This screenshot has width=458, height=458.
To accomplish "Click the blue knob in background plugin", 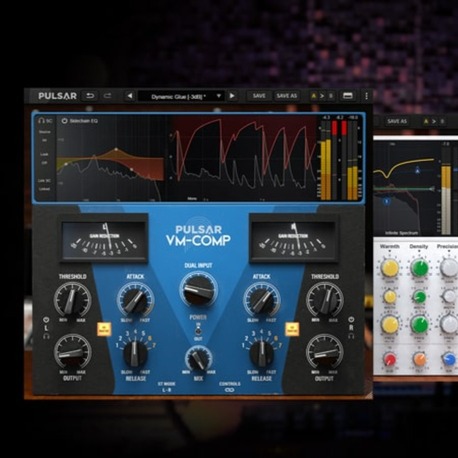I will tap(449, 360).
